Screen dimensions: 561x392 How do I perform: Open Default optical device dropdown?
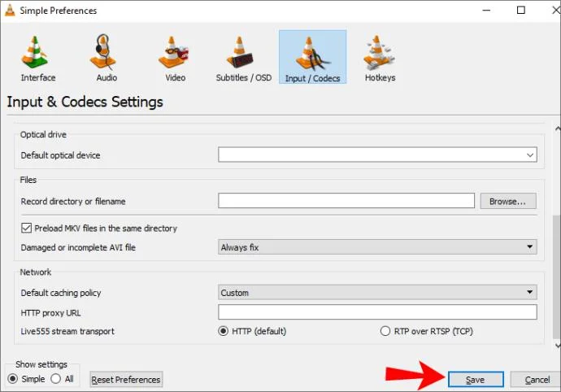[x=377, y=155]
